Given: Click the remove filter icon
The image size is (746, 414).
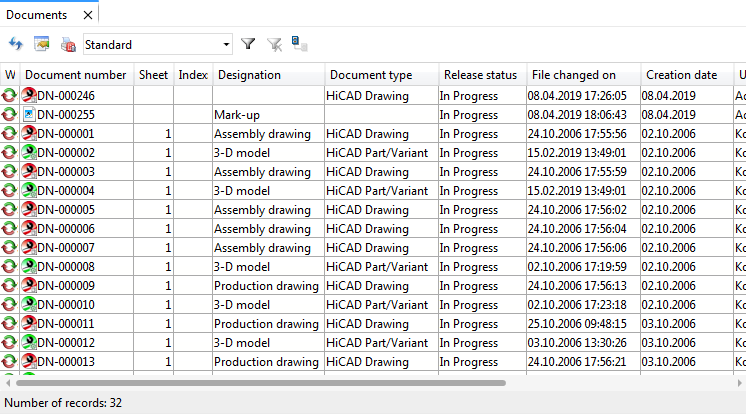Looking at the screenshot, I should click(274, 44).
